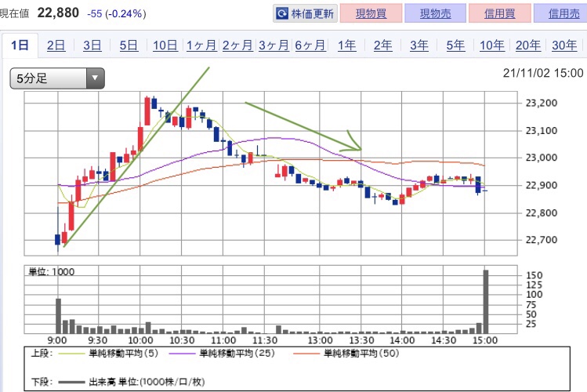587x392 pixels.
Task: View the 30年 chart range
Action: (x=564, y=45)
